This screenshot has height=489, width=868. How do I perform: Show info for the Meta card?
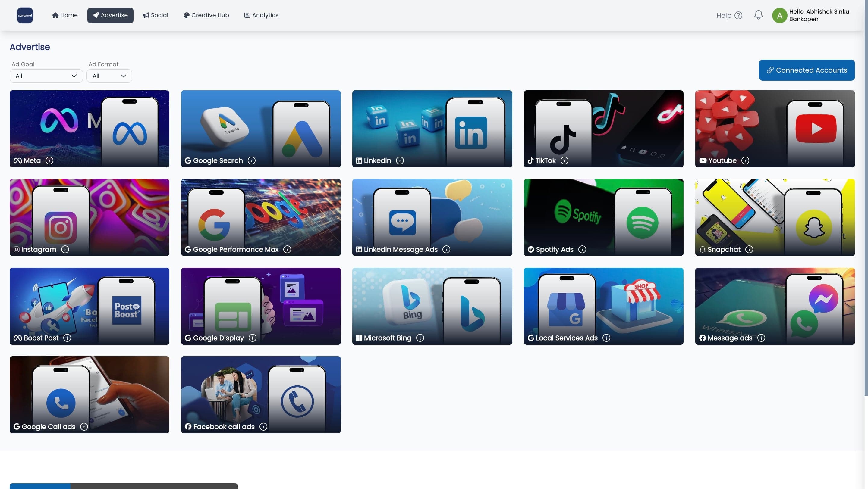(49, 160)
